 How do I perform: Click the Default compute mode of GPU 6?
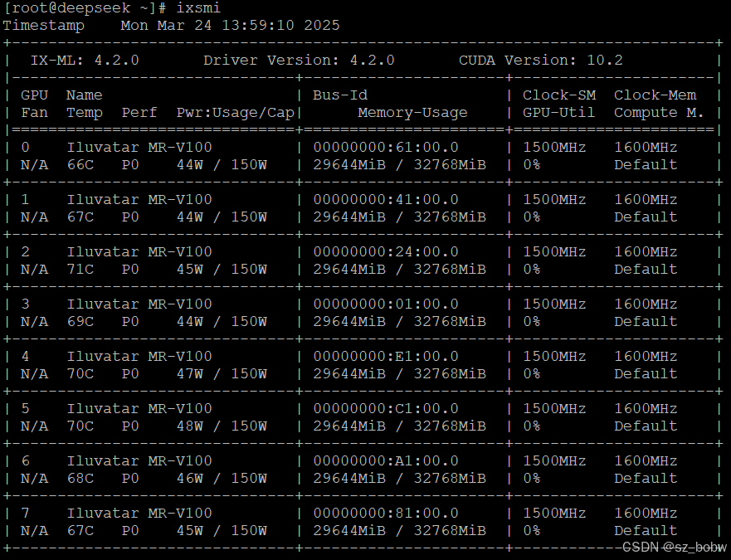tap(646, 478)
